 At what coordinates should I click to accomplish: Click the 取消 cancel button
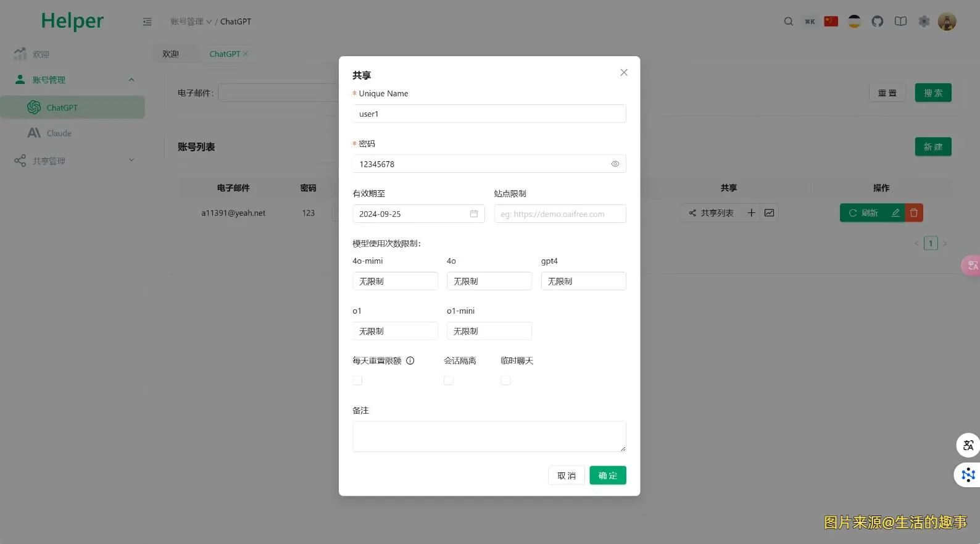pos(566,475)
